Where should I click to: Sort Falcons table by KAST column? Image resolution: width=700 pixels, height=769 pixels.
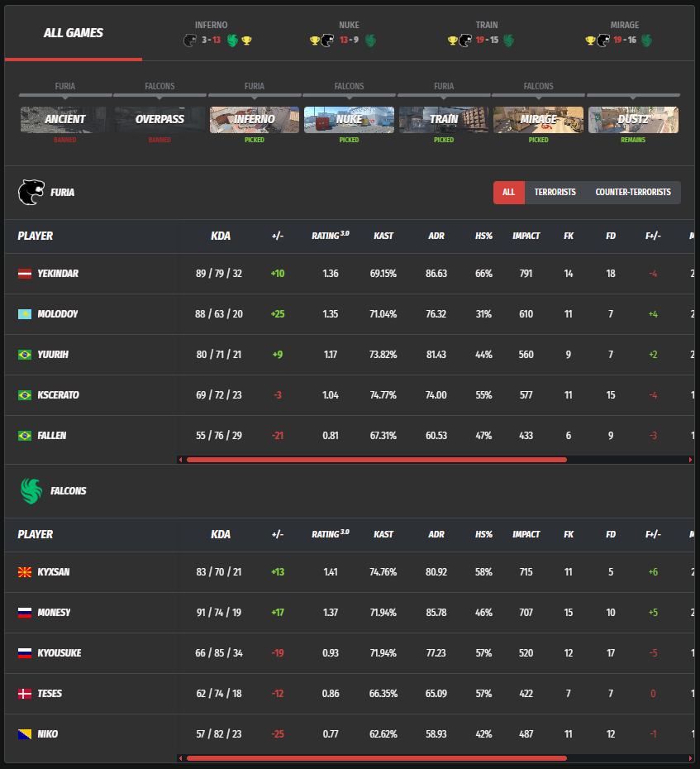point(383,534)
